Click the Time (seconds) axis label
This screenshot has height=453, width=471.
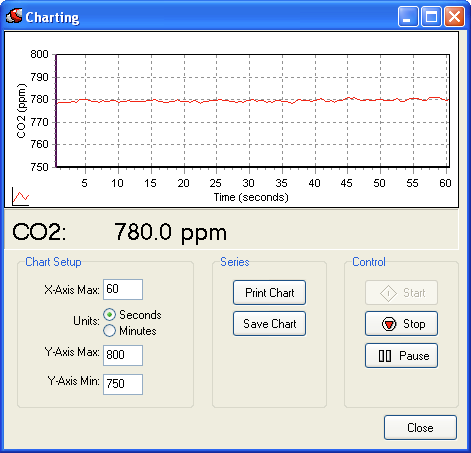click(251, 197)
